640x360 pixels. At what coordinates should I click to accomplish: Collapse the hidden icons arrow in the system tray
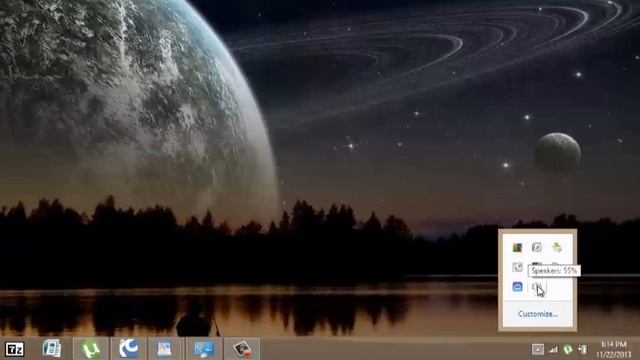pyautogui.click(x=538, y=349)
